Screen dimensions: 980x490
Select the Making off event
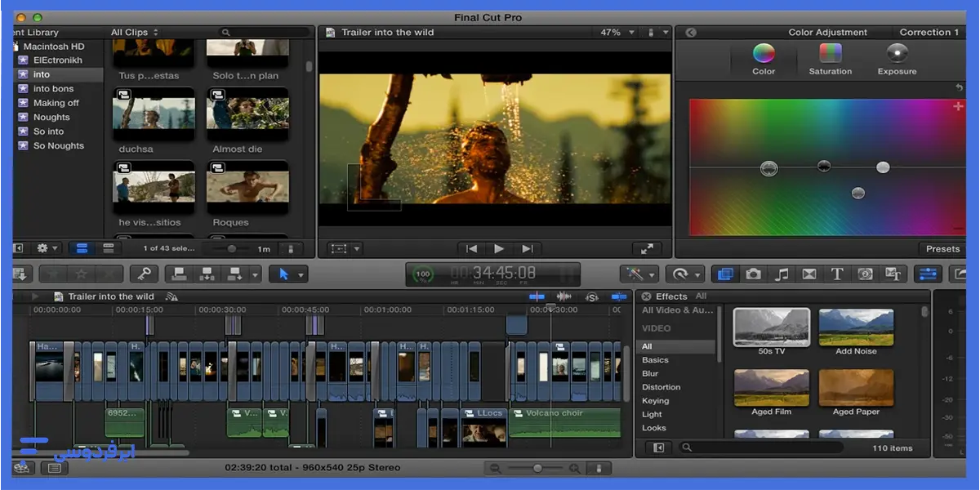coord(58,103)
